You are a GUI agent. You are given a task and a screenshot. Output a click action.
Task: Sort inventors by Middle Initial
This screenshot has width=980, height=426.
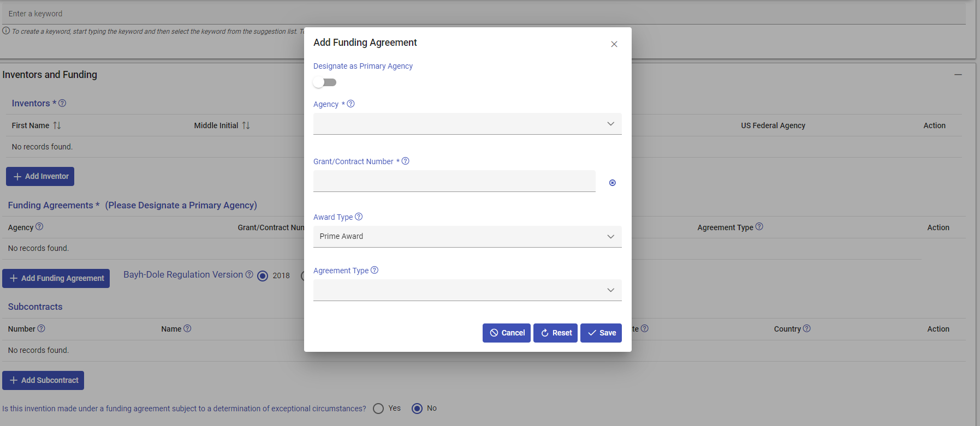pos(246,125)
